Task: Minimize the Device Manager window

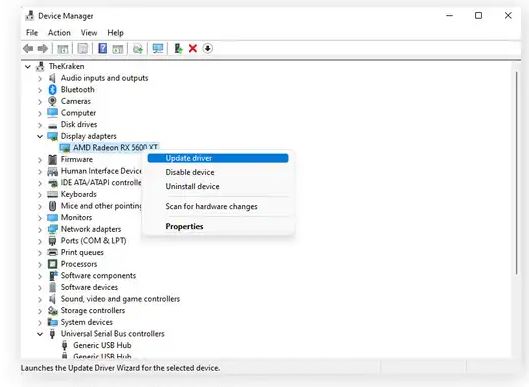Action: [x=449, y=16]
